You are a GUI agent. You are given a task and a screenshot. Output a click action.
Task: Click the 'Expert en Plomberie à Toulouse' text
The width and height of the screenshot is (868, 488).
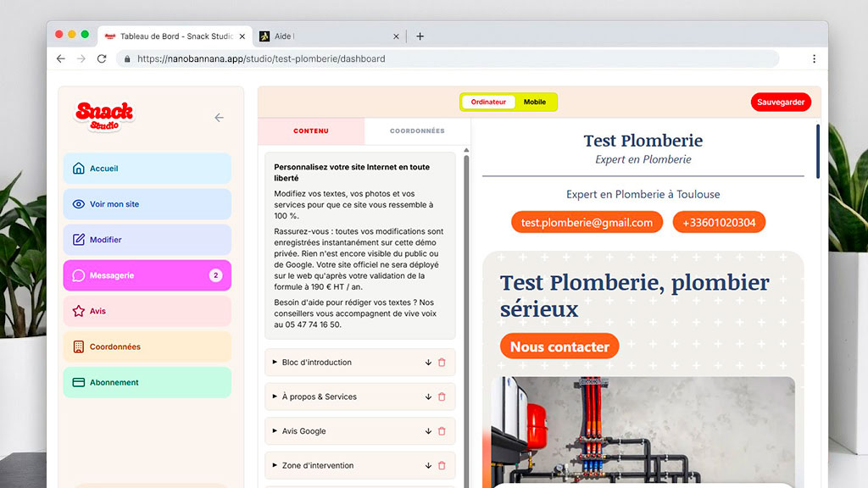(643, 194)
